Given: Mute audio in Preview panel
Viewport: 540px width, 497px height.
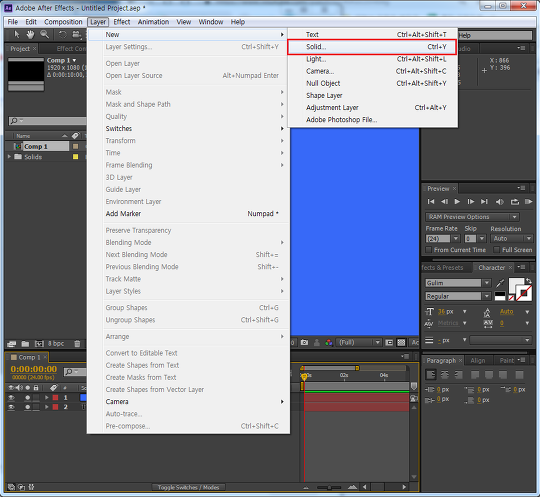Looking at the screenshot, I should tap(499, 202).
